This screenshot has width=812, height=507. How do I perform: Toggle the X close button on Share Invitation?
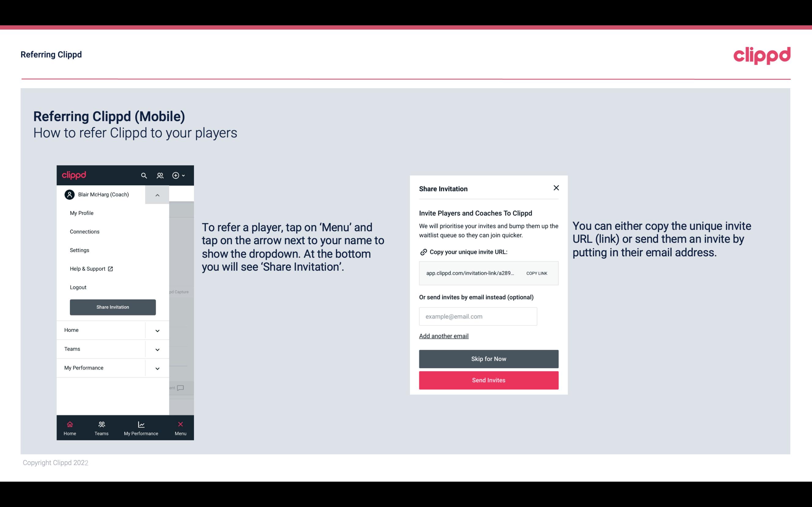(x=556, y=187)
